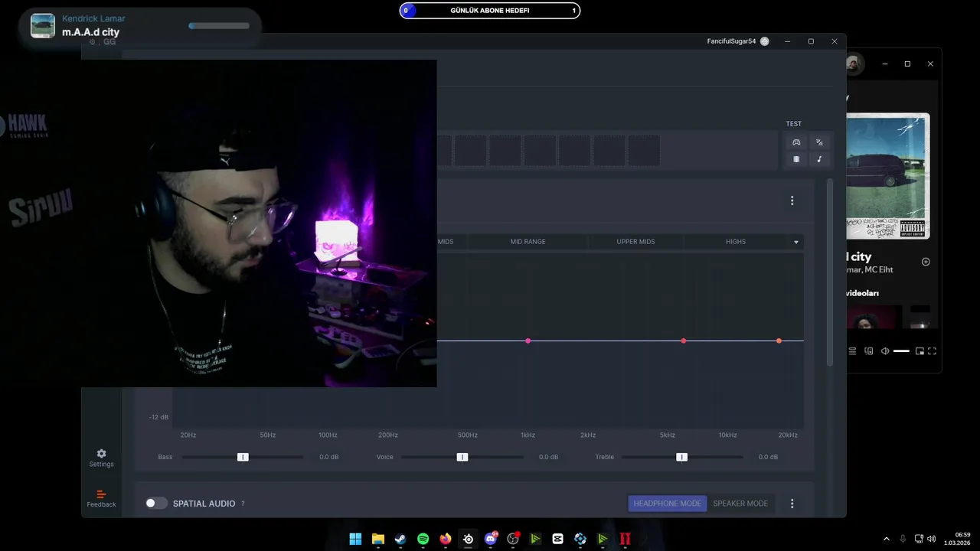This screenshot has width=980, height=551.
Task: Select the UPPER MIDS band label
Action: pyautogui.click(x=635, y=242)
